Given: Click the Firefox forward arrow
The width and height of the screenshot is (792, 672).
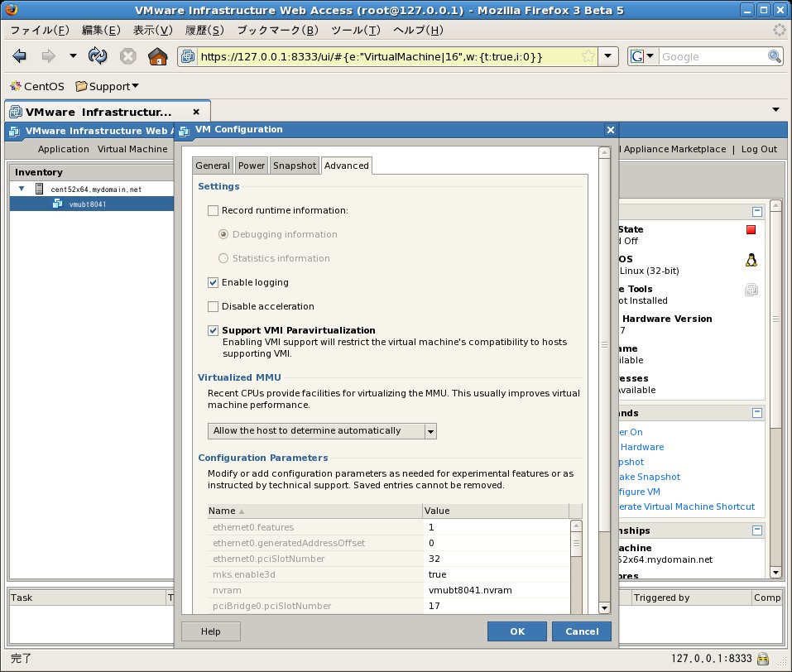Looking at the screenshot, I should click(49, 56).
